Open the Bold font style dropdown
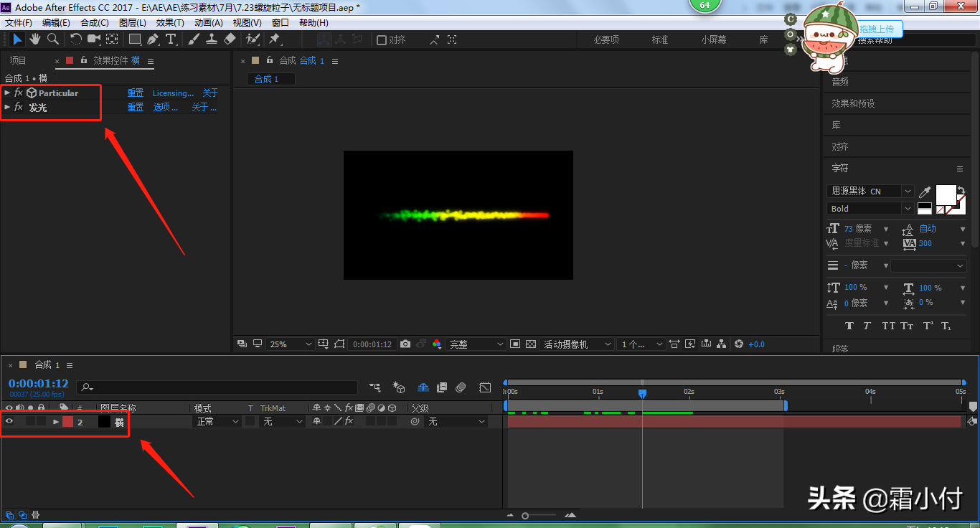Image resolution: width=980 pixels, height=528 pixels. pos(870,209)
